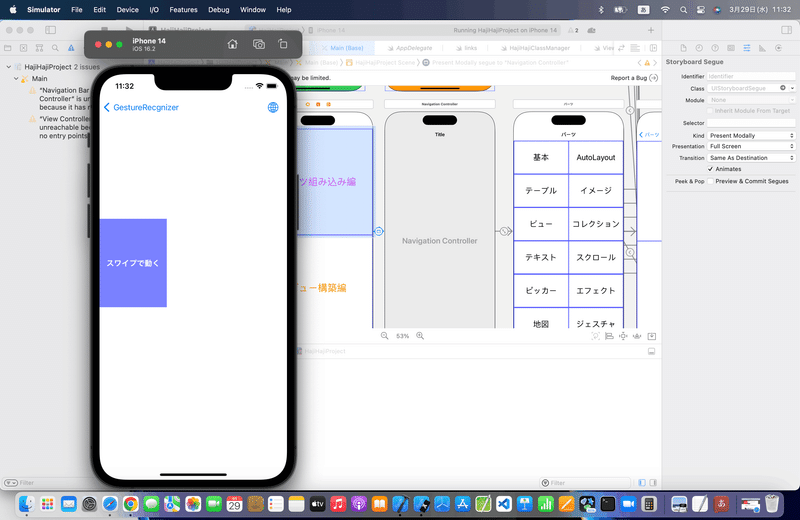Show console pane toggle
The width and height of the screenshot is (800, 520).
point(653,482)
